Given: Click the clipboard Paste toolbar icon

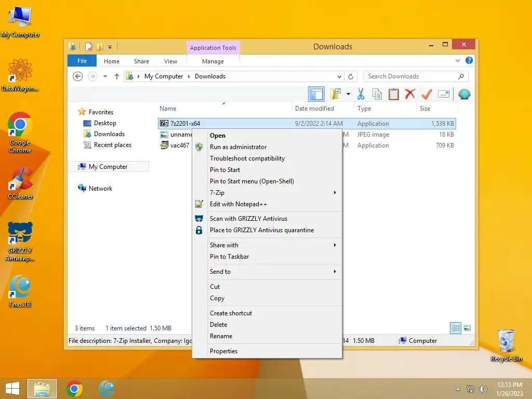Looking at the screenshot, I should (394, 94).
